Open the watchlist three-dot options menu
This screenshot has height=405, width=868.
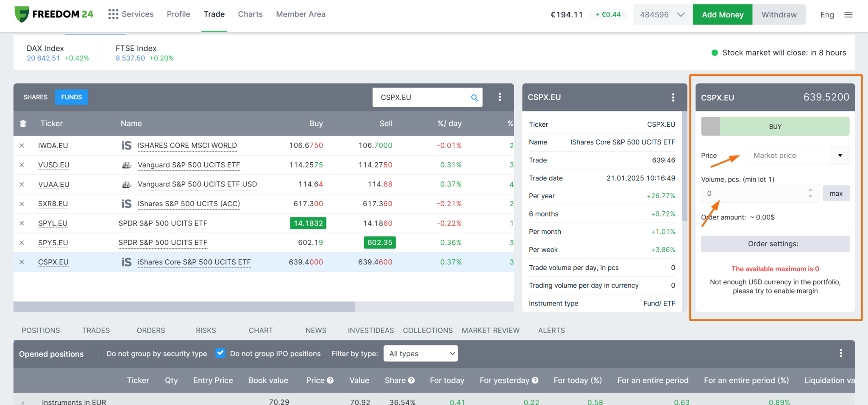click(500, 97)
